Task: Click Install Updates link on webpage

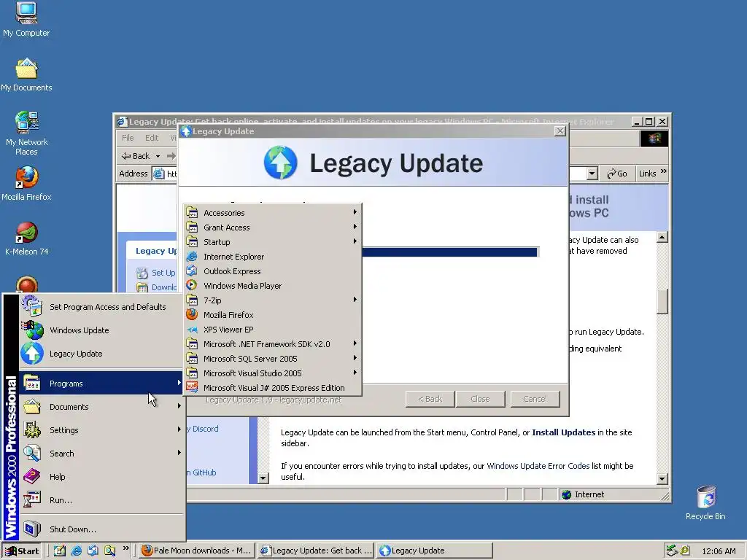Action: [564, 432]
